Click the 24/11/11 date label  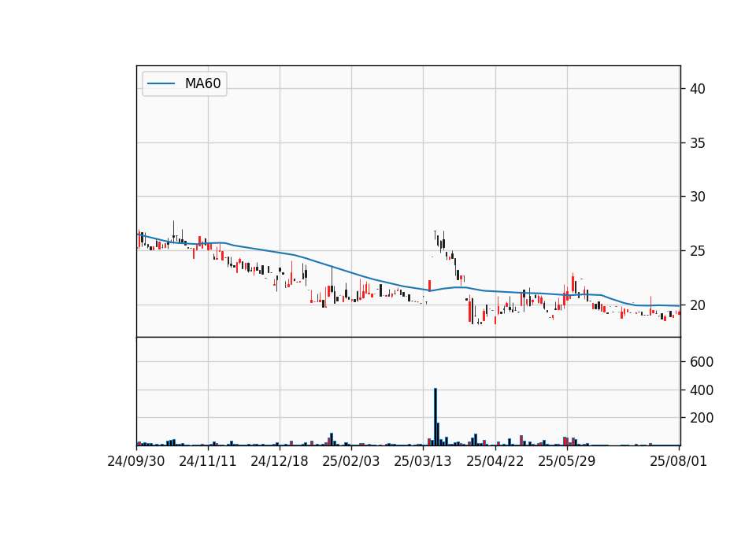coord(208,461)
